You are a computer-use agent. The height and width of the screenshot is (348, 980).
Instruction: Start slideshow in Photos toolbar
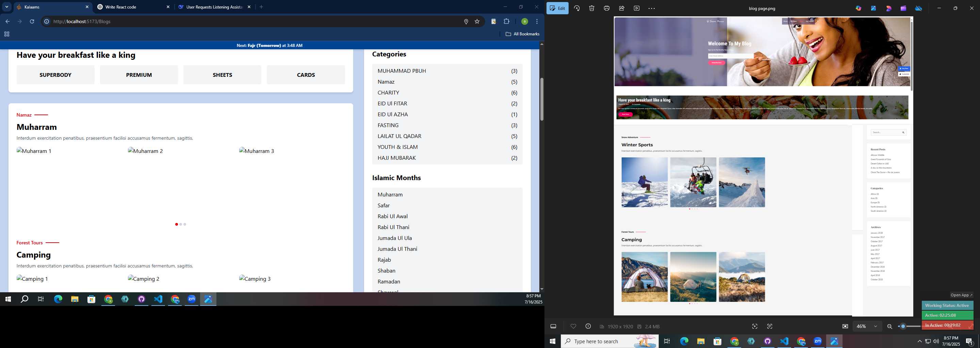[x=636, y=8]
